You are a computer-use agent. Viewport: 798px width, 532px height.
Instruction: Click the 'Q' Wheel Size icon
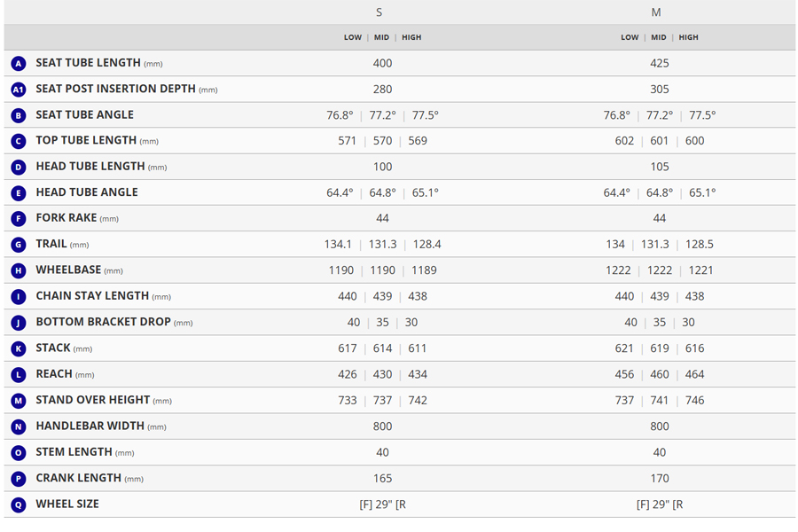click(19, 505)
